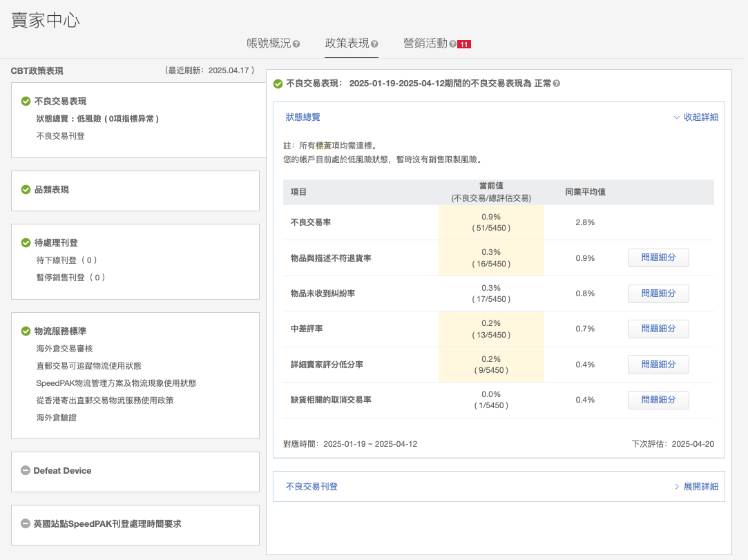Click gray minus icon by 英國站點SpeedPAK刊登處理時間要求

tap(26, 524)
